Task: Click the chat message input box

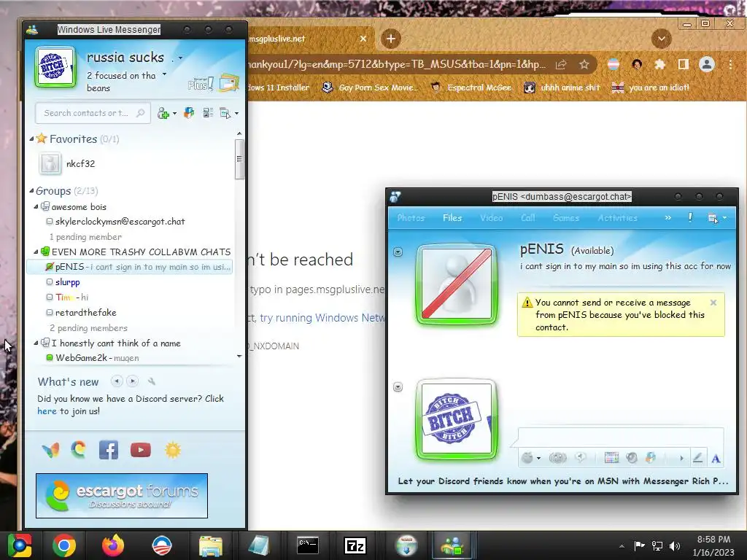Action: click(x=620, y=437)
